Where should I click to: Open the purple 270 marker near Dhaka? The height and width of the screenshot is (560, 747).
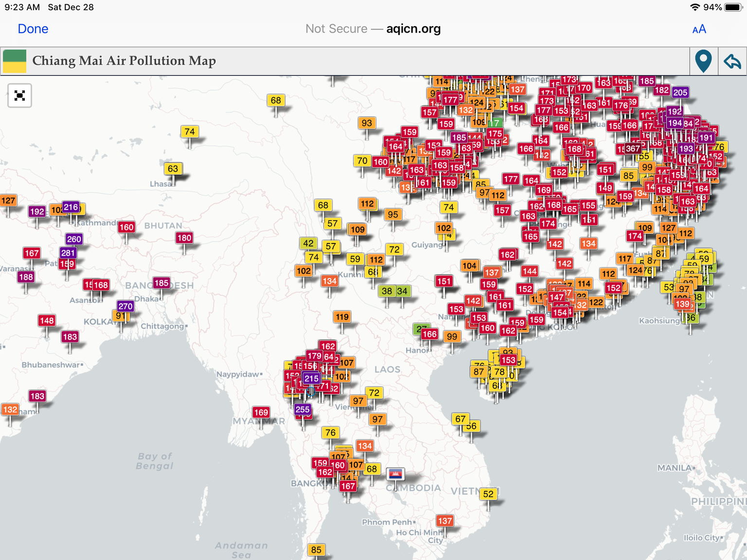pyautogui.click(x=125, y=306)
